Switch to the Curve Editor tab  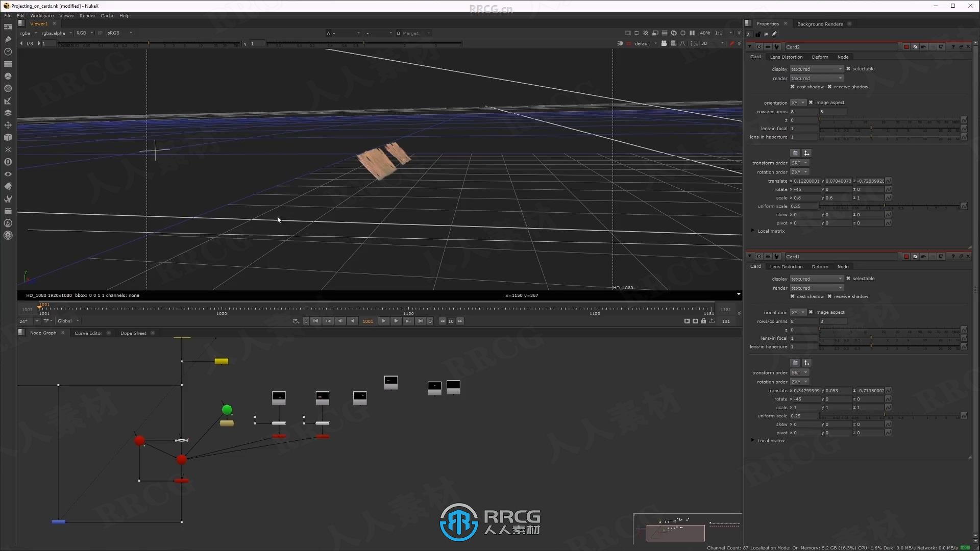pyautogui.click(x=88, y=333)
